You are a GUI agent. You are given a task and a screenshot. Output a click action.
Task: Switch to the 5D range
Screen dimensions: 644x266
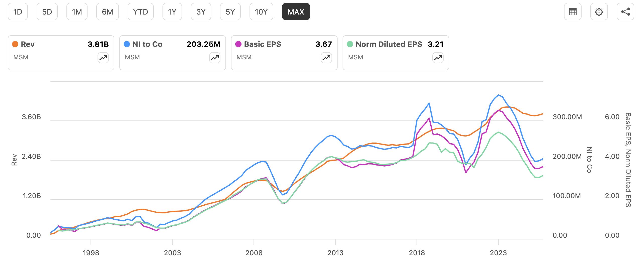(47, 12)
